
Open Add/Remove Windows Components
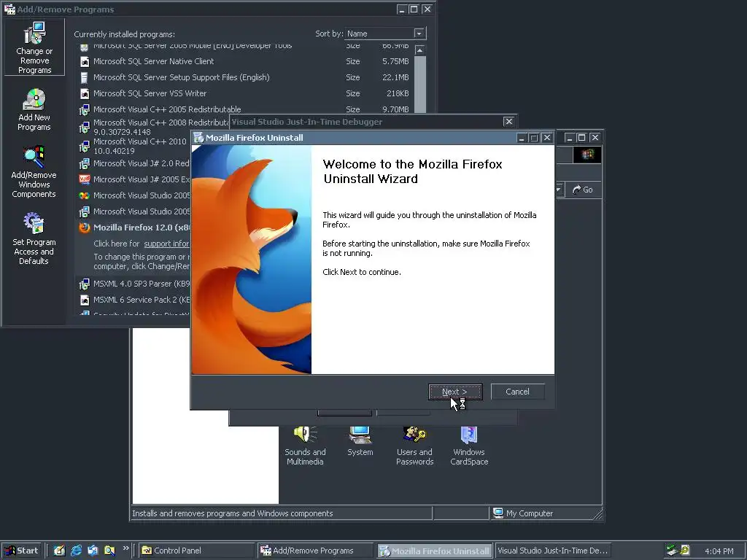(x=34, y=172)
